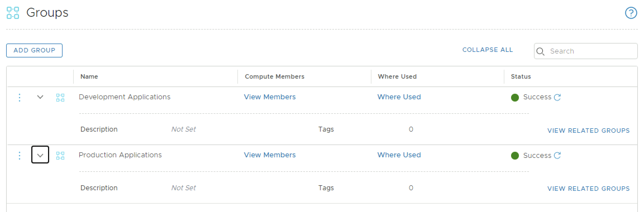Refresh status of Production Applications

pos(557,155)
